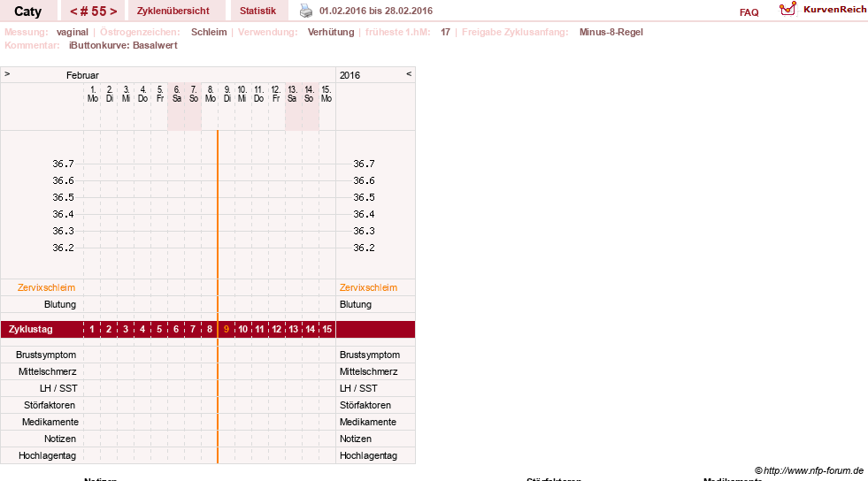Click the right Zervixschleim row label
Viewport: 868px width, 481px height.
(x=368, y=287)
